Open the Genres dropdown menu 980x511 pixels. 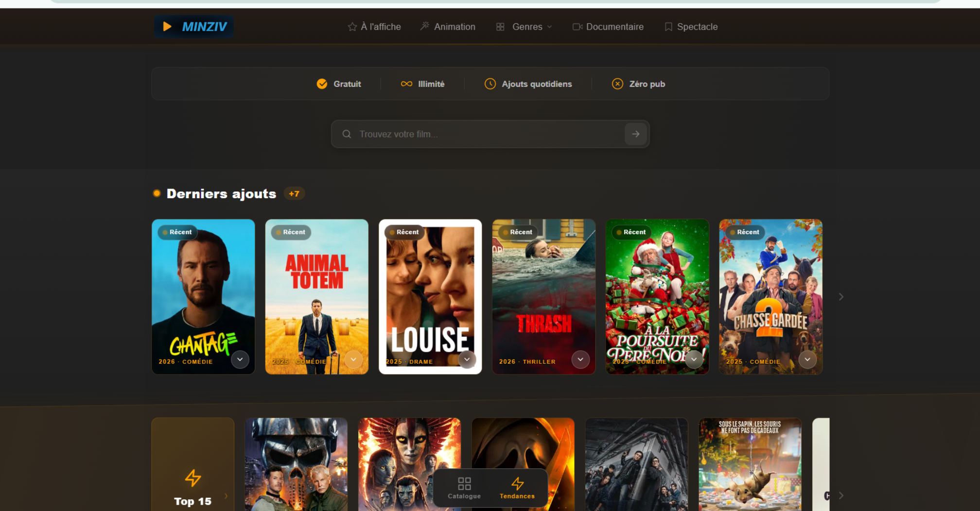524,27
